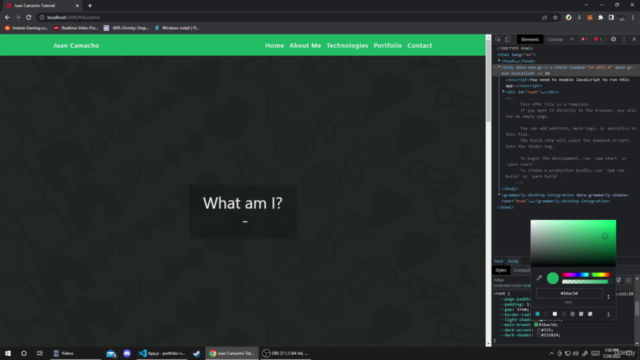Open a new browser tab with plus
The width and height of the screenshot is (640, 360).
coord(90,6)
